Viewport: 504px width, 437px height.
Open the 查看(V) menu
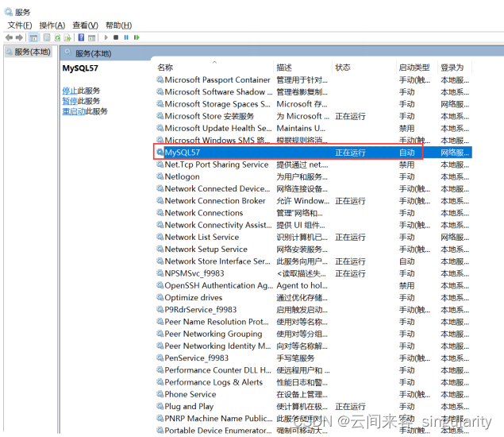[x=85, y=25]
